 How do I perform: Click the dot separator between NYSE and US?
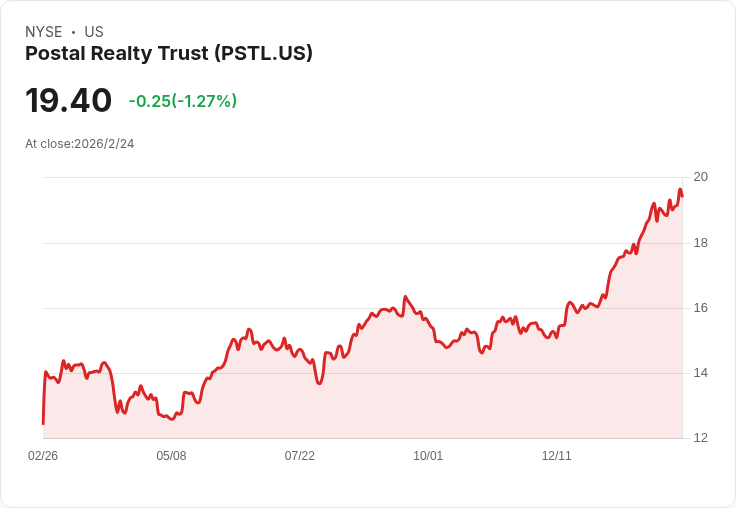coord(73,32)
